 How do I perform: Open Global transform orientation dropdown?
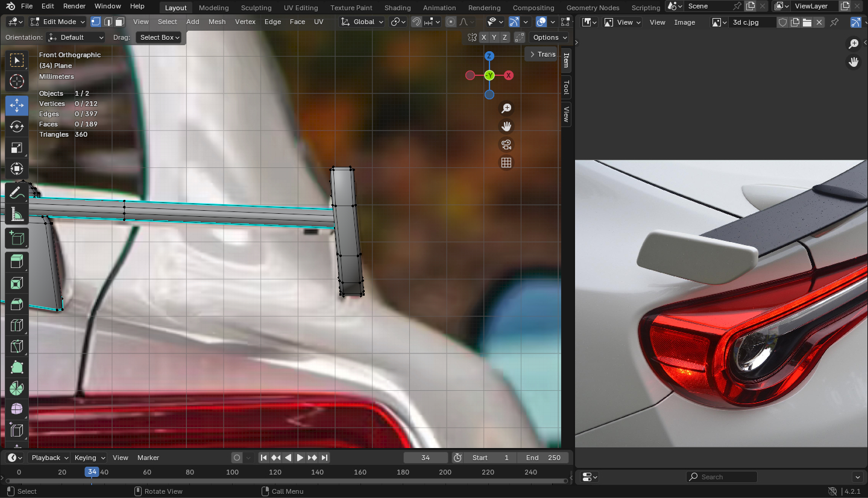362,22
